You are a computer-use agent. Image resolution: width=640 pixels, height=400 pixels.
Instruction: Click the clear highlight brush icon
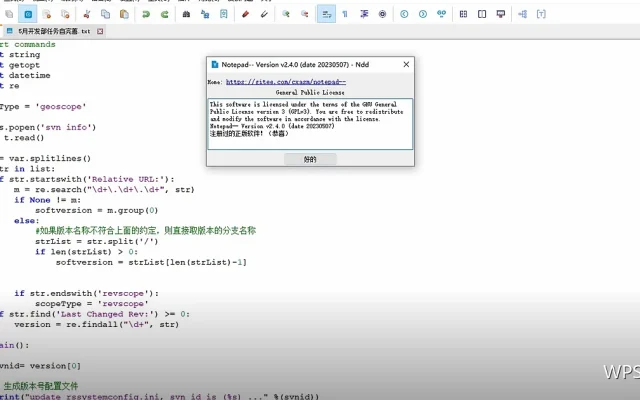point(264,14)
